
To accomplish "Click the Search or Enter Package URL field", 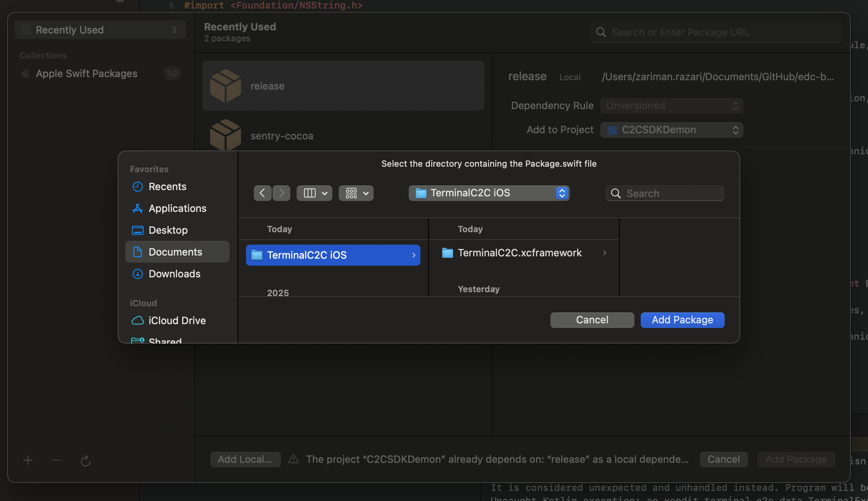I will pyautogui.click(x=716, y=32).
